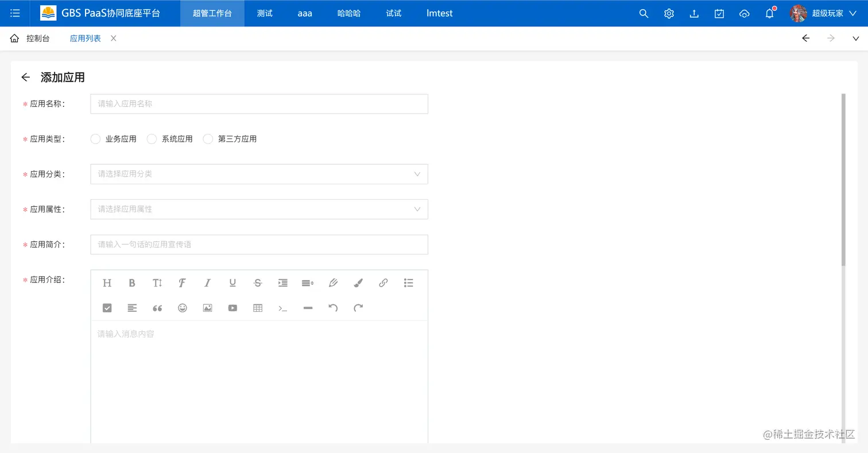Insert a link in the editor

click(x=383, y=282)
